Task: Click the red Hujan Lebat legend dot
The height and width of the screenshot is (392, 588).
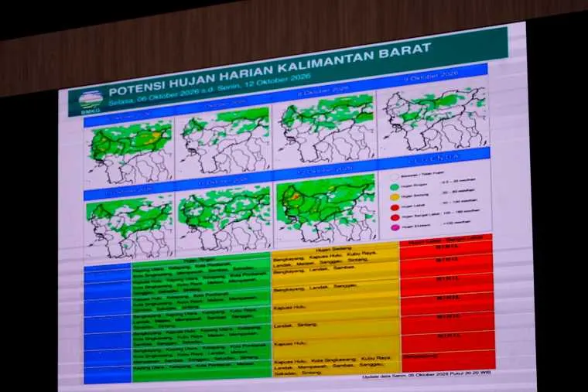Action: [x=395, y=207]
